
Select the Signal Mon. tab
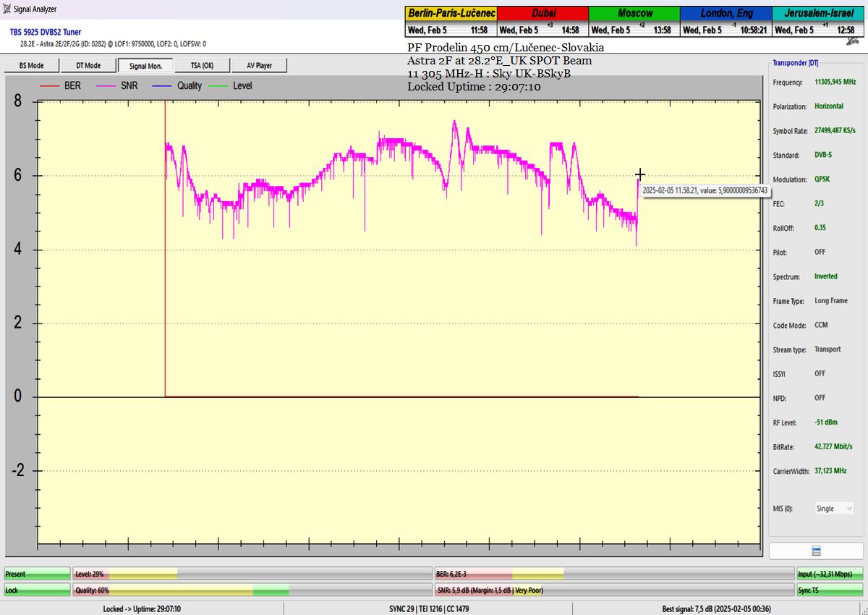(145, 66)
